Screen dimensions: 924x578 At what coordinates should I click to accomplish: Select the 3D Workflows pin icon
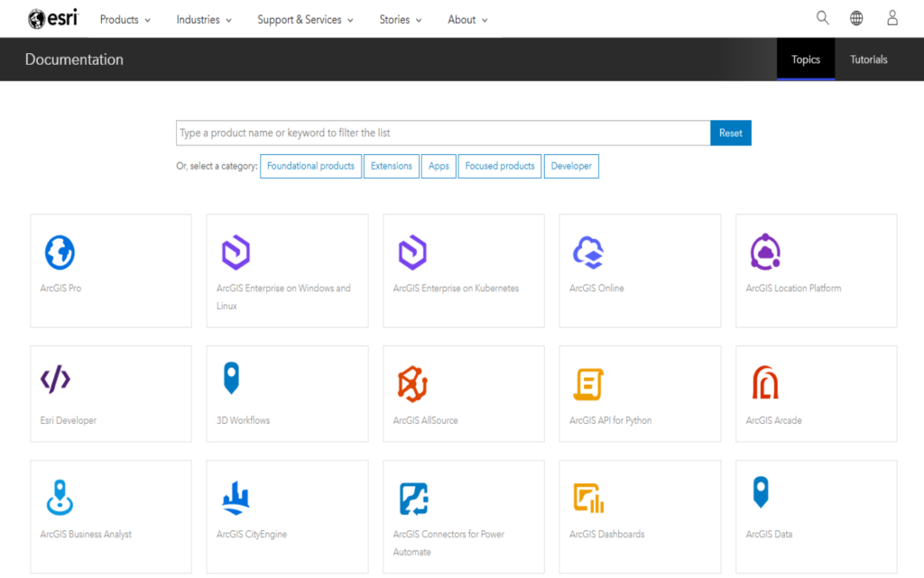pyautogui.click(x=231, y=378)
